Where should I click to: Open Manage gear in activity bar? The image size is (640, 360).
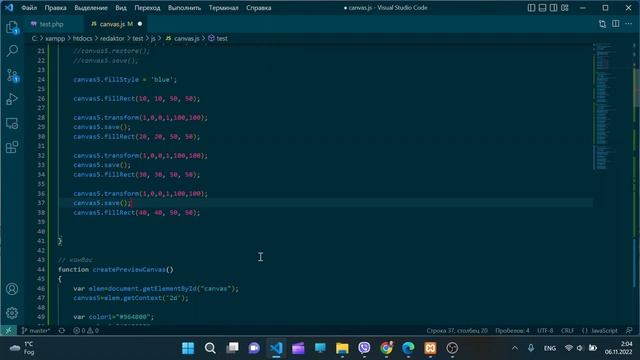[12, 313]
